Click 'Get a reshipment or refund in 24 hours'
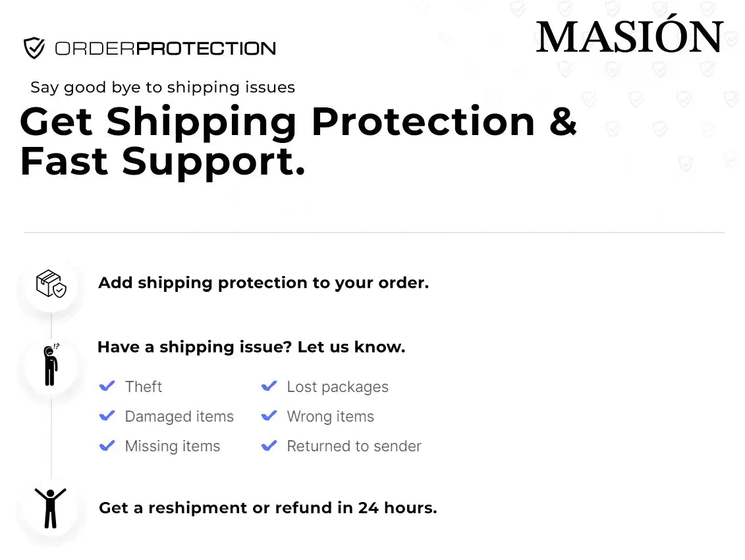Image resolution: width=745 pixels, height=560 pixels. (267, 508)
